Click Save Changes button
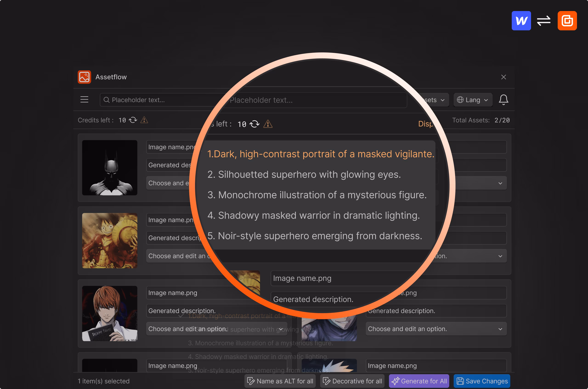Viewport: 588px width, 389px height. tap(482, 381)
